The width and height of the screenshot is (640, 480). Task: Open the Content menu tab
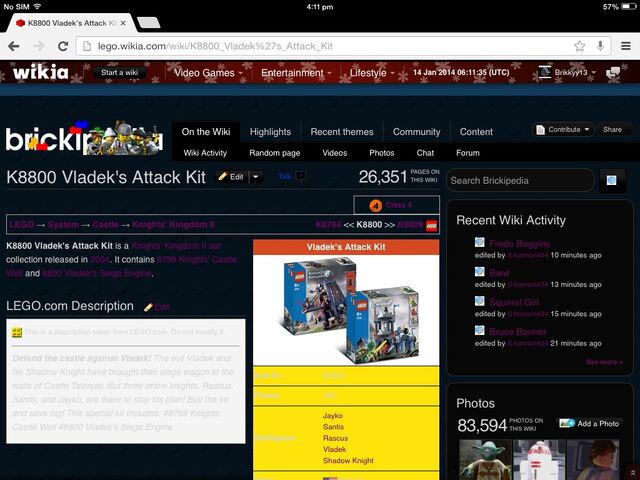tap(476, 132)
